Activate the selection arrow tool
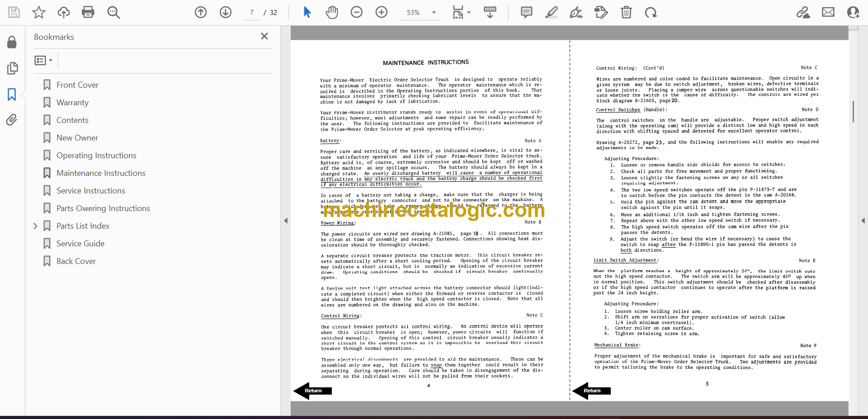The image size is (868, 419). (307, 12)
